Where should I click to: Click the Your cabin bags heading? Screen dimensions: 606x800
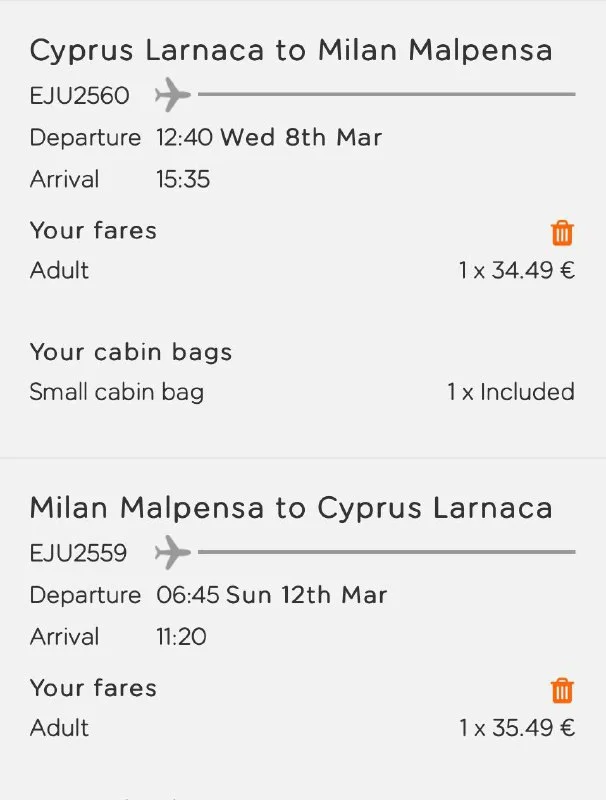tap(130, 352)
